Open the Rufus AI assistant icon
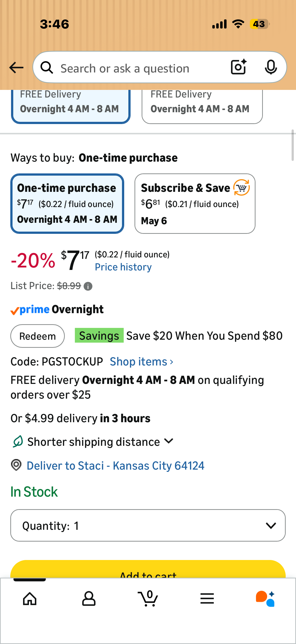 click(265, 599)
